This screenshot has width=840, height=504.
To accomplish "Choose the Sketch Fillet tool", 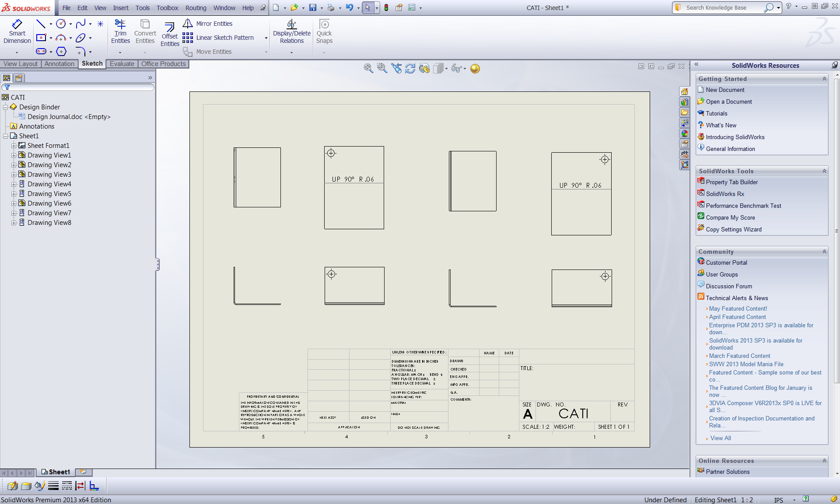I will [x=80, y=51].
